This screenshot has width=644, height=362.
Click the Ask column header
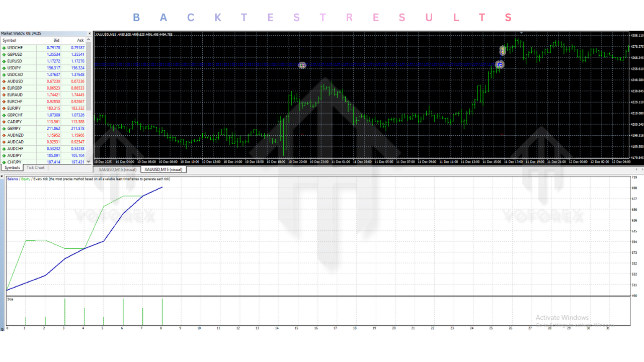pos(80,40)
